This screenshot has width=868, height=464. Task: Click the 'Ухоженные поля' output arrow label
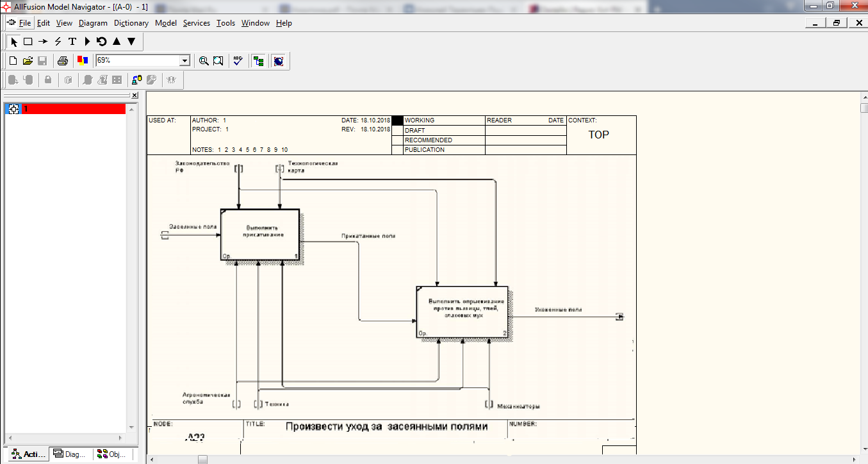pos(559,310)
